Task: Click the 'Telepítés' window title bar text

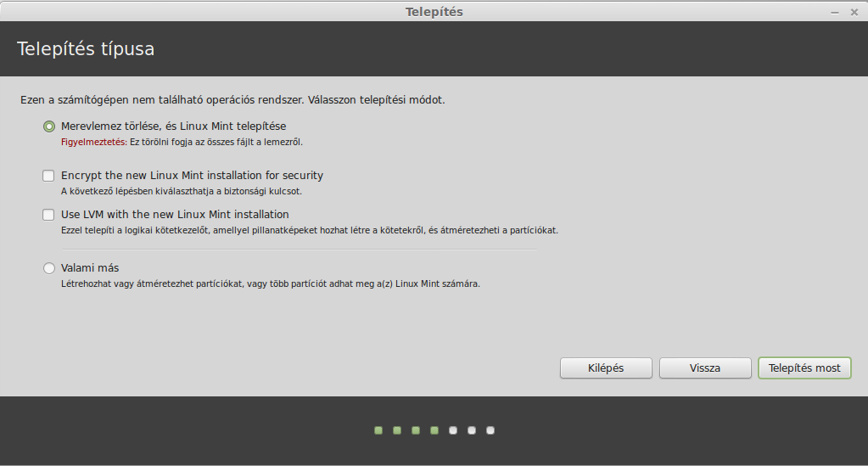Action: [434, 12]
